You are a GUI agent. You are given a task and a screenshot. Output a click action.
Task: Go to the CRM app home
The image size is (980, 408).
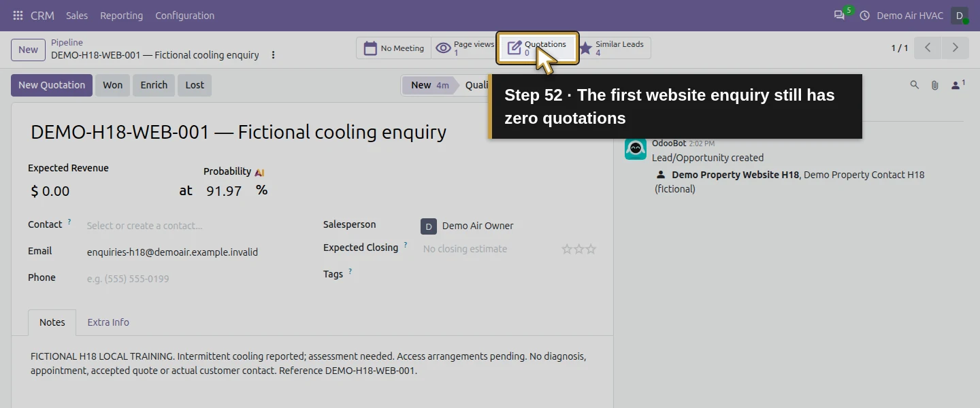click(42, 15)
